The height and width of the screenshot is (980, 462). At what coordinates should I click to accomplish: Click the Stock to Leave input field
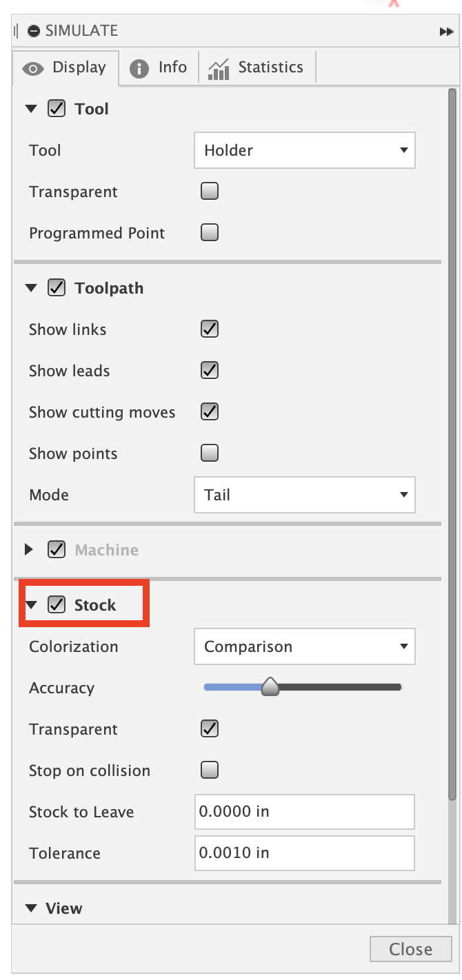point(304,811)
